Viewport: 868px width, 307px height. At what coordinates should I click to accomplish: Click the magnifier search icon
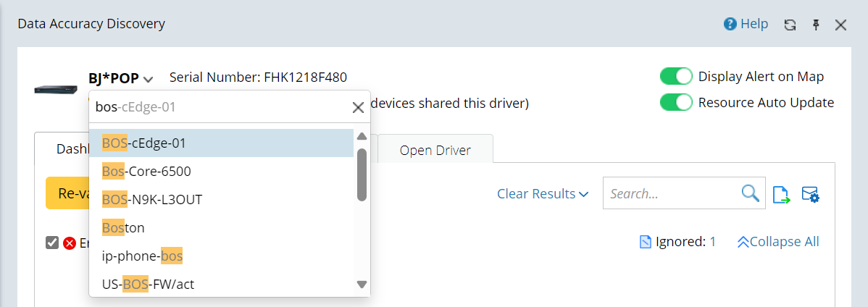[751, 193]
